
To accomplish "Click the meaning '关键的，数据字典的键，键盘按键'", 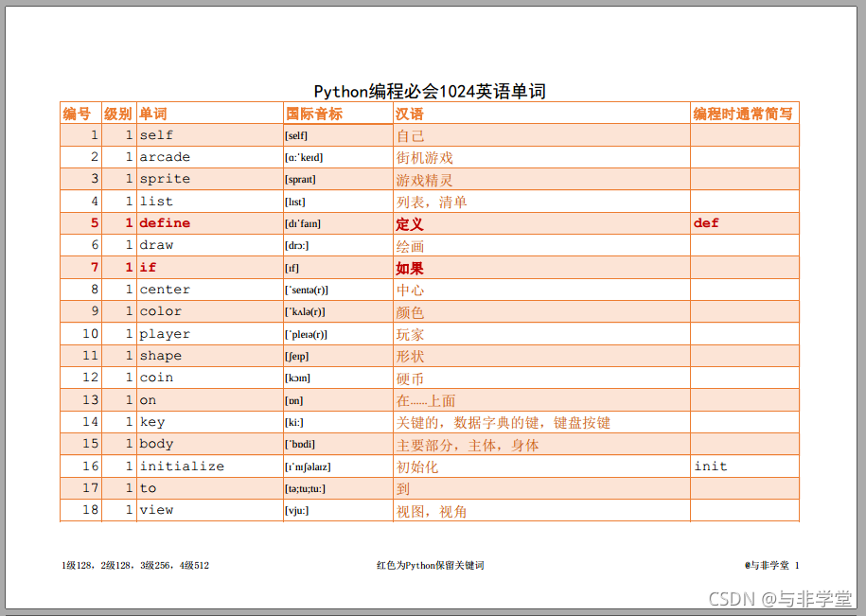I will [x=504, y=423].
